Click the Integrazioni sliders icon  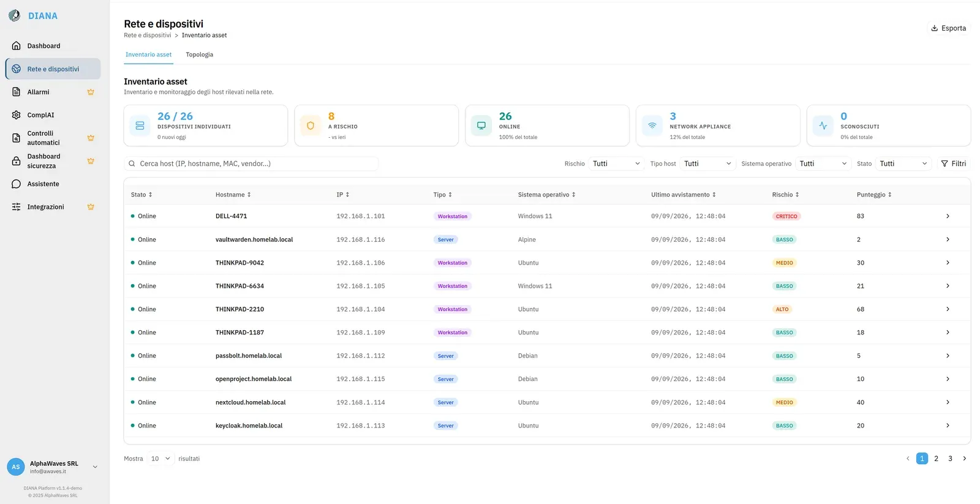[x=16, y=207]
